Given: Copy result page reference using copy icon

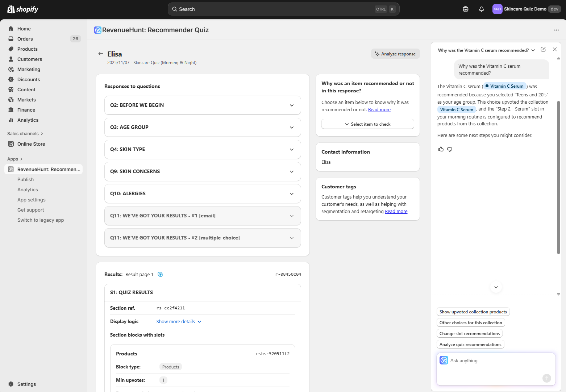Looking at the screenshot, I should tap(160, 274).
